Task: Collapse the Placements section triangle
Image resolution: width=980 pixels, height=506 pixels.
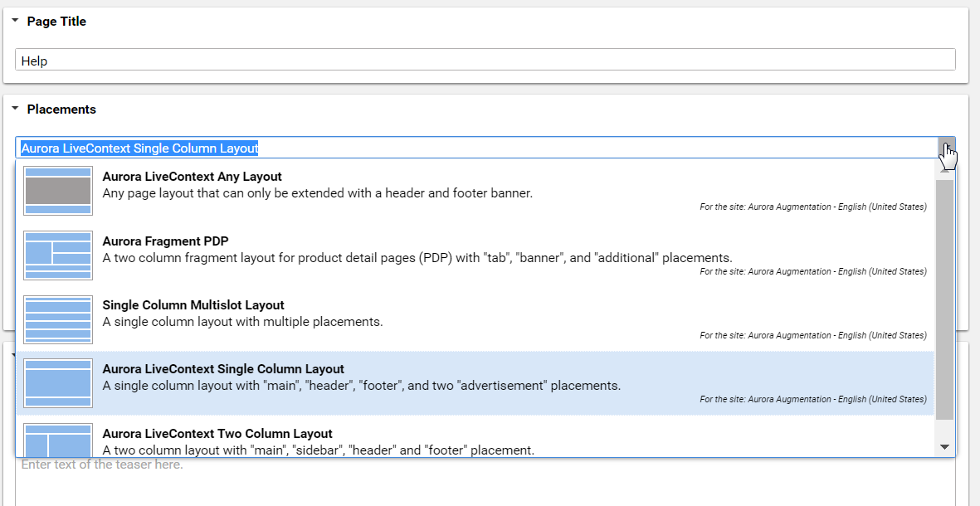Action: (x=15, y=109)
